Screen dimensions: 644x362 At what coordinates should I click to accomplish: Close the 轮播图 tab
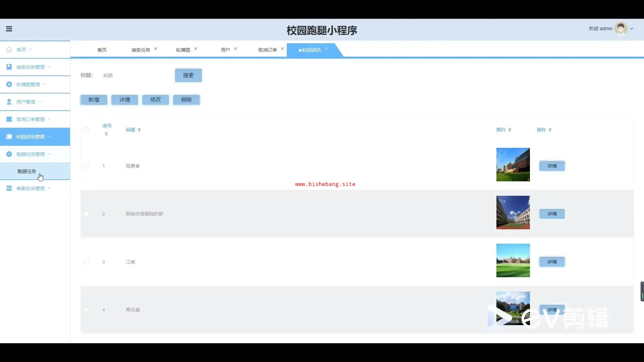196,49
